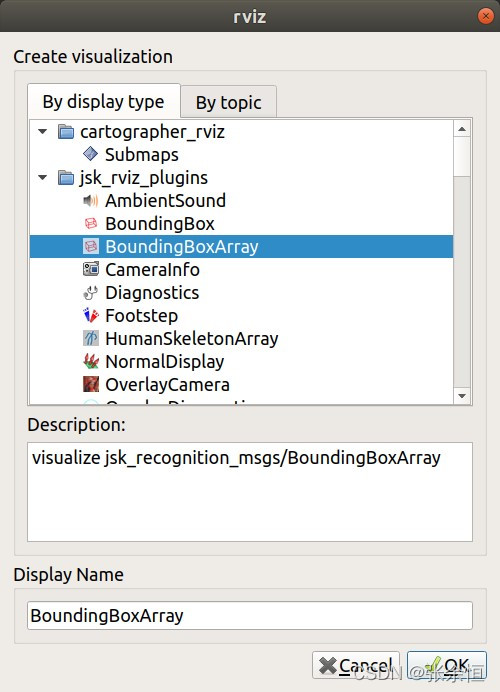The width and height of the screenshot is (500, 692).
Task: Click the OverlayCamera icon
Action: (x=90, y=384)
